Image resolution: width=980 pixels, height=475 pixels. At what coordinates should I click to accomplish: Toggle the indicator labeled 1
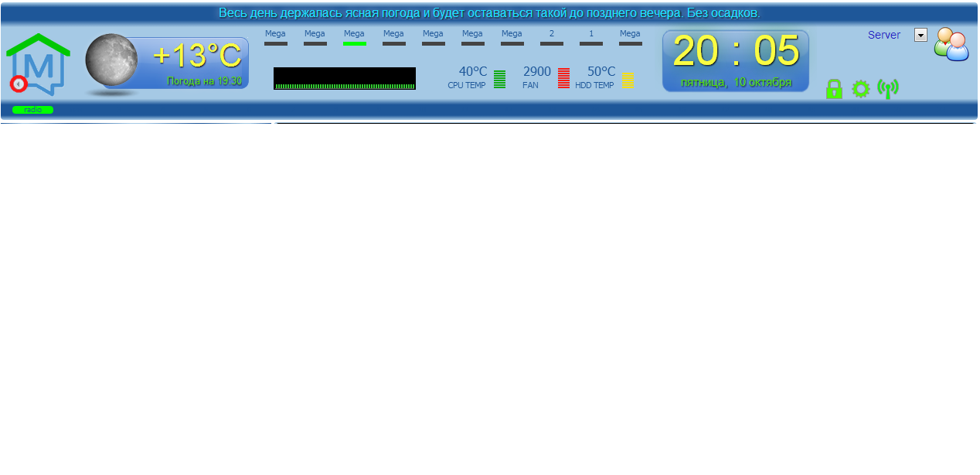[591, 43]
